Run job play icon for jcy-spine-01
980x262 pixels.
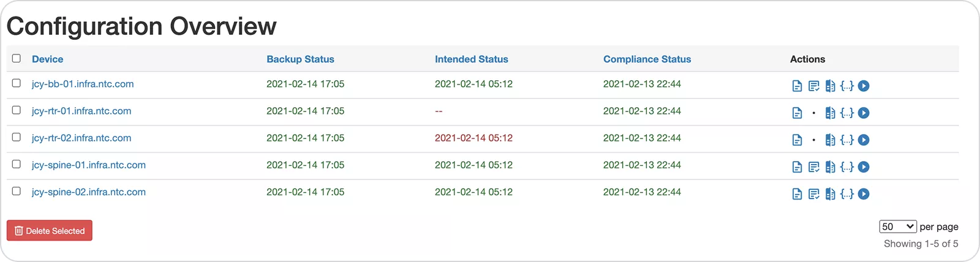pos(864,167)
